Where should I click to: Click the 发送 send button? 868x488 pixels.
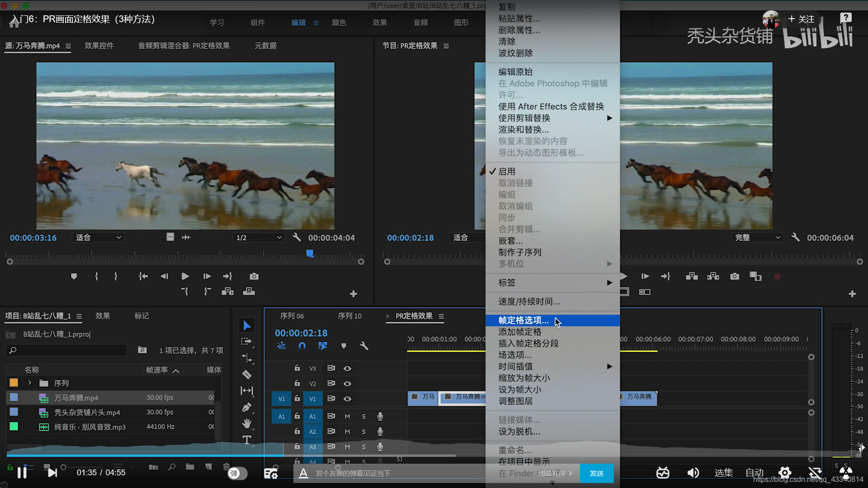[x=597, y=473]
